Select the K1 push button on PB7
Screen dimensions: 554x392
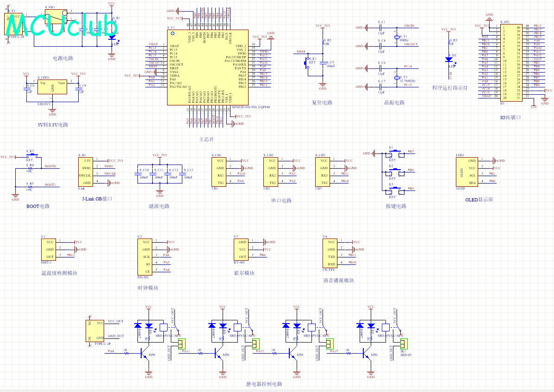(396, 154)
